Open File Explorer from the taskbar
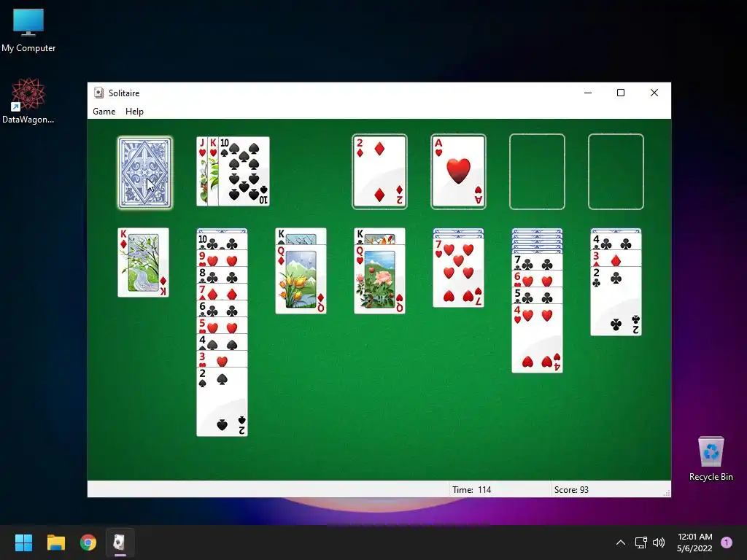This screenshot has width=747, height=560. (55, 542)
